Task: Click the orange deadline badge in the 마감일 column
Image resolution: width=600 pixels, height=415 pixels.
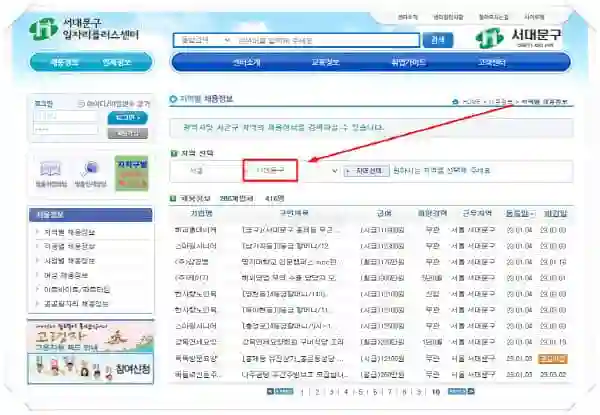Action: [x=553, y=358]
